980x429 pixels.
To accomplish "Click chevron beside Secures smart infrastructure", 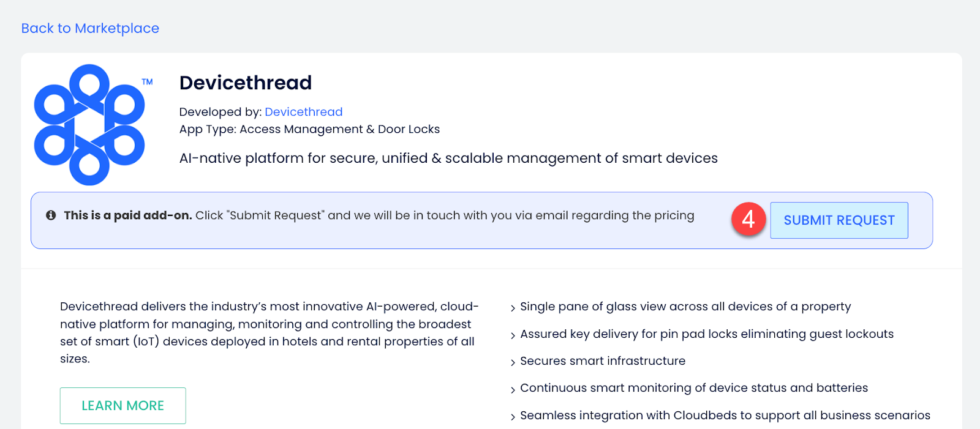I will [513, 362].
